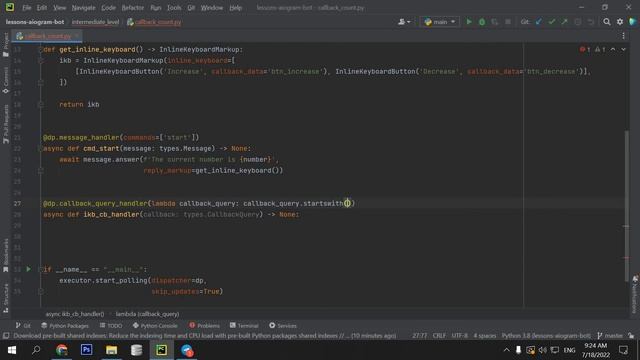Click the Stop square icon in the run toolbar
Screen dimensions: 640x360
click(x=508, y=22)
